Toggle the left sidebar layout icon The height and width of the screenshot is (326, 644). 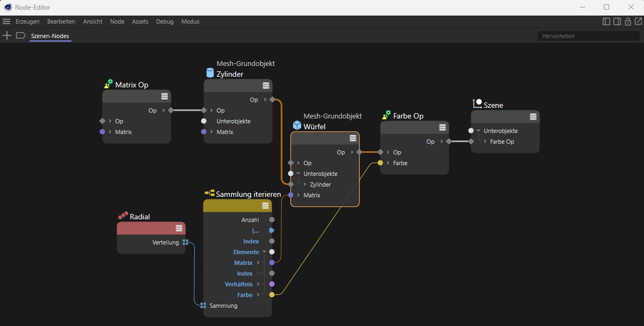pyautogui.click(x=606, y=21)
